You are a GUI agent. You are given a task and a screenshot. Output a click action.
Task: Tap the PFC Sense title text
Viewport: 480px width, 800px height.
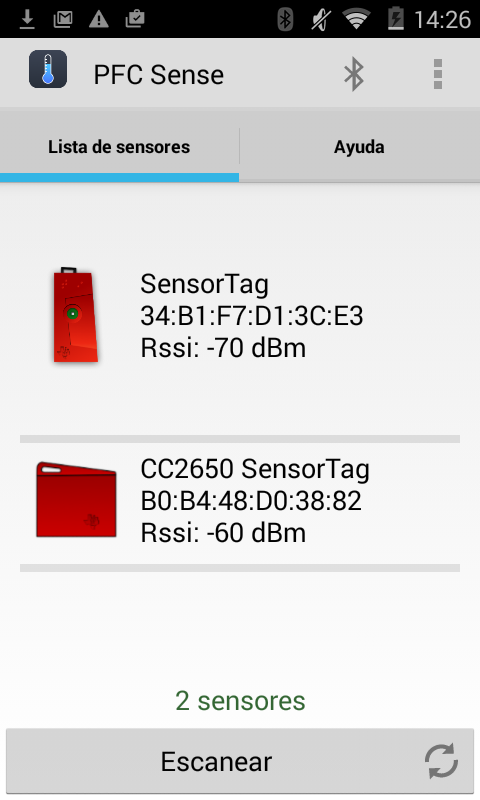tap(159, 74)
